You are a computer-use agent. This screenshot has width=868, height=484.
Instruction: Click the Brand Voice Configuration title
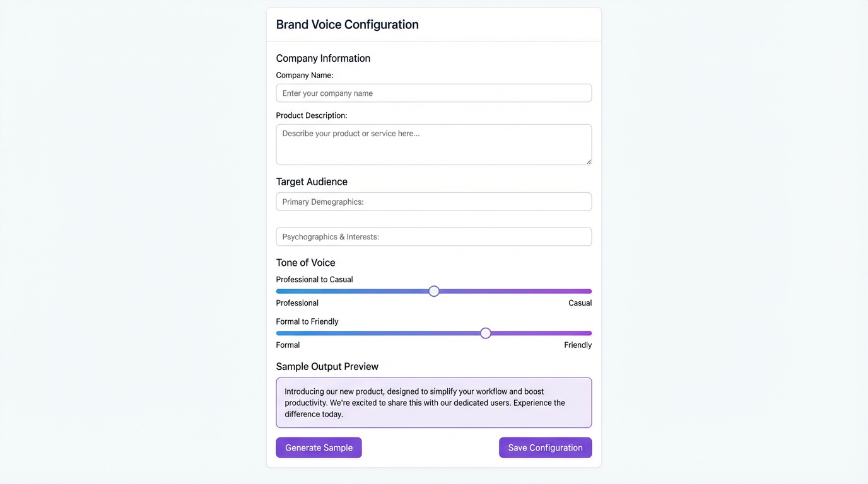(x=347, y=24)
